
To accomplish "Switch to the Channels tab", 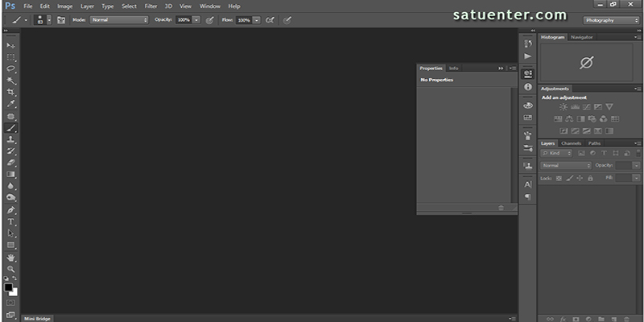I will click(x=571, y=143).
